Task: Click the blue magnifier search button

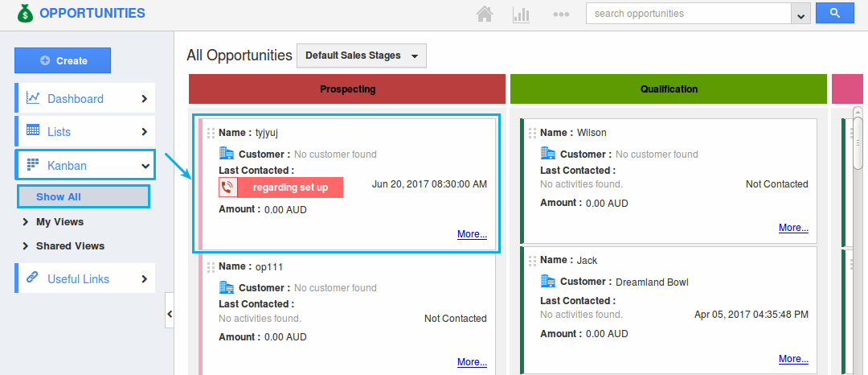Action: (834, 14)
